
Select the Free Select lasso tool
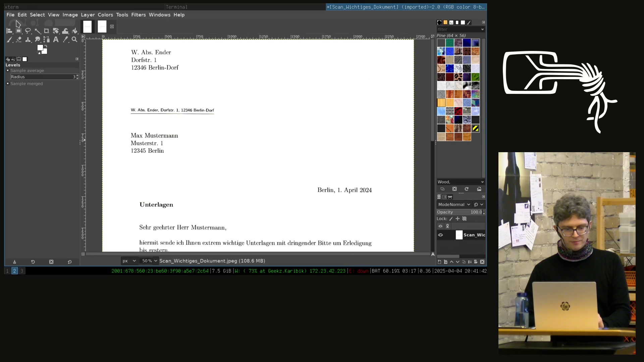pyautogui.click(x=28, y=31)
